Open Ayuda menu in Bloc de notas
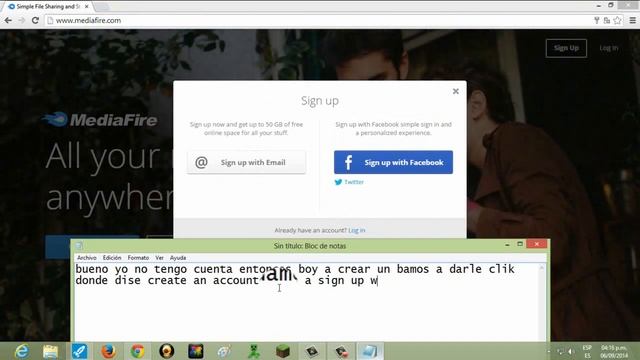This screenshot has width=640, height=360. pyautogui.click(x=178, y=258)
